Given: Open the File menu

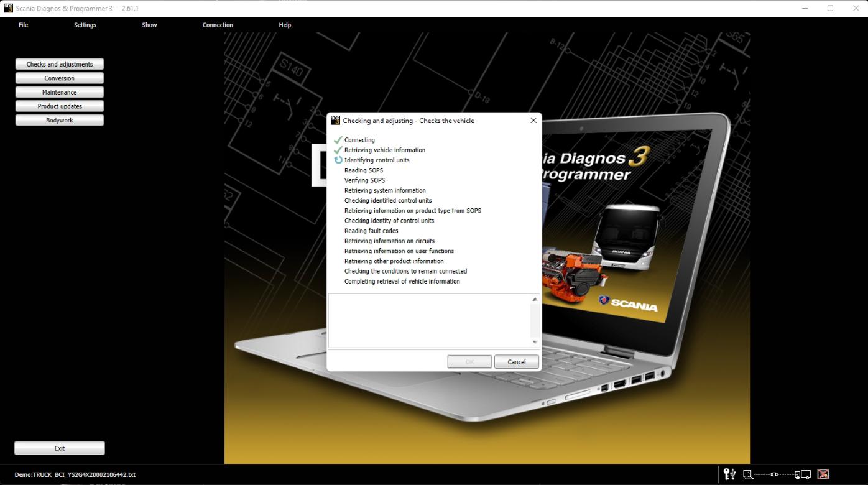Looking at the screenshot, I should (24, 25).
